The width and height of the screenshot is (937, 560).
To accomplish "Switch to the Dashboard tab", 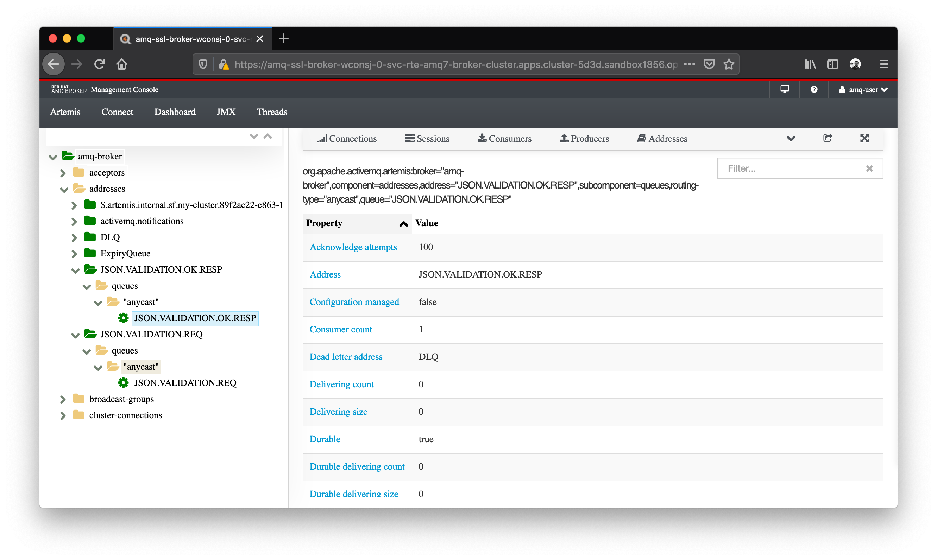I will pyautogui.click(x=175, y=112).
